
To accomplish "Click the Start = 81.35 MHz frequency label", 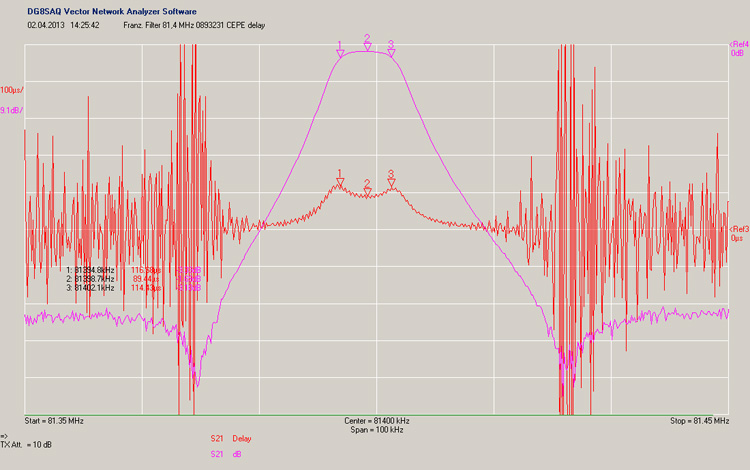I will [55, 421].
